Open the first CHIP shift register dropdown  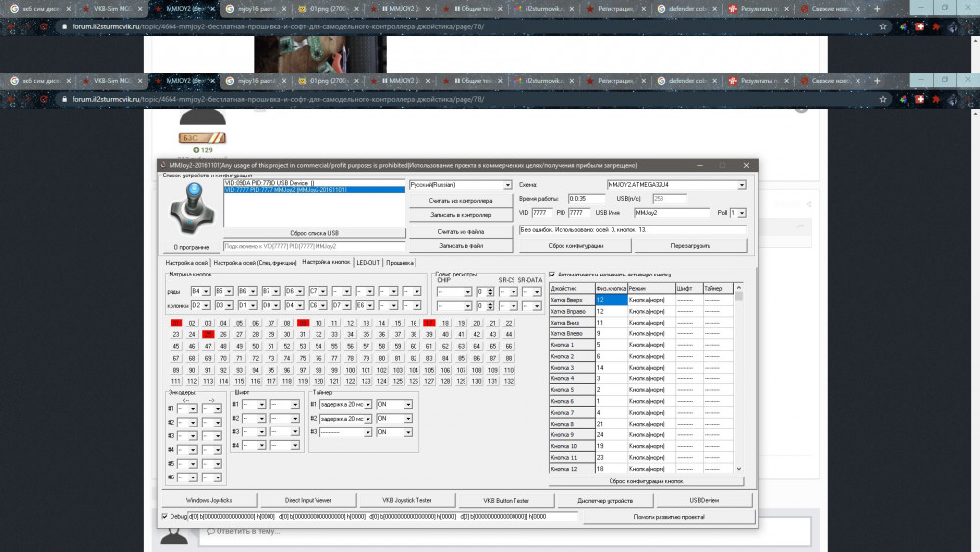click(455, 292)
